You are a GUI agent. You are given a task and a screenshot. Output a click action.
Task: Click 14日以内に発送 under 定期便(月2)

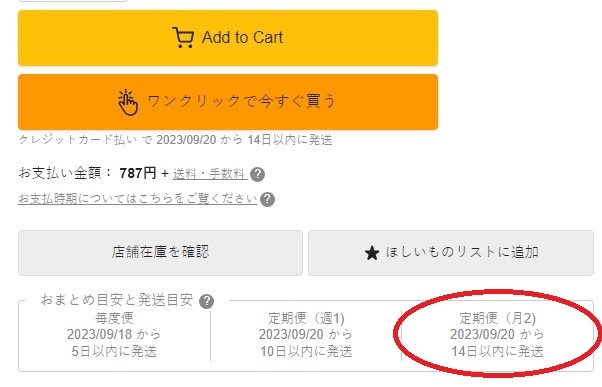point(497,351)
